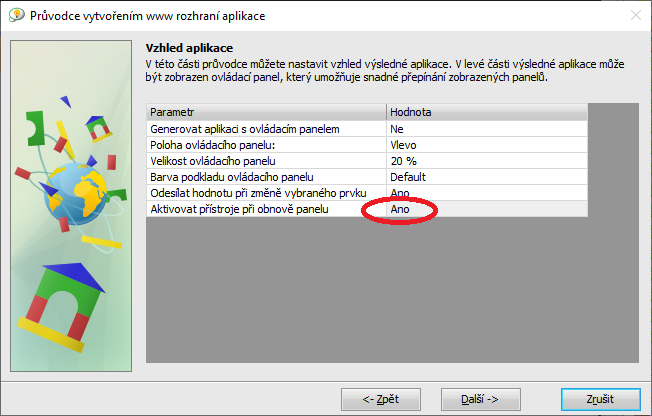Screen dimensions: 652x416
Task: Change value Ne for control panel generation
Action: tap(487, 129)
